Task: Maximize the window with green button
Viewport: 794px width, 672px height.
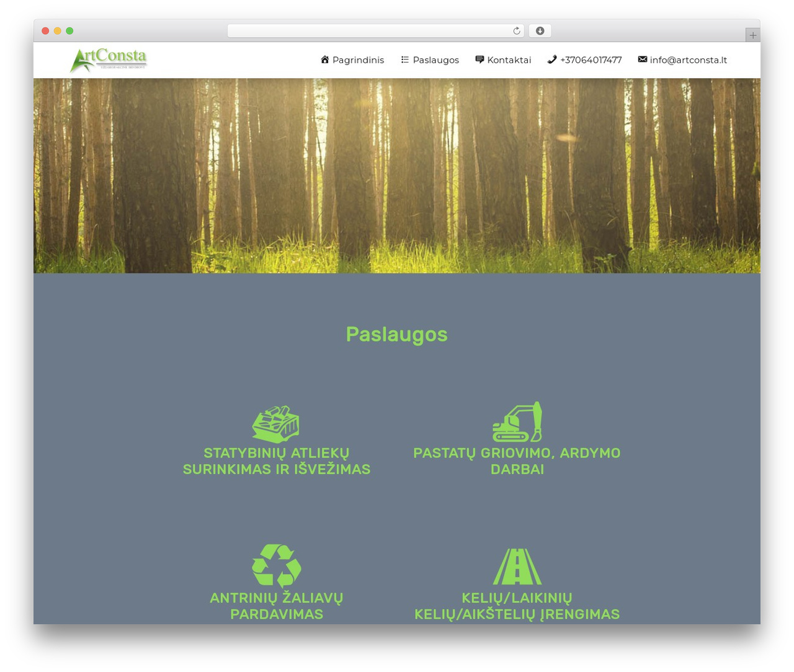Action: [69, 31]
